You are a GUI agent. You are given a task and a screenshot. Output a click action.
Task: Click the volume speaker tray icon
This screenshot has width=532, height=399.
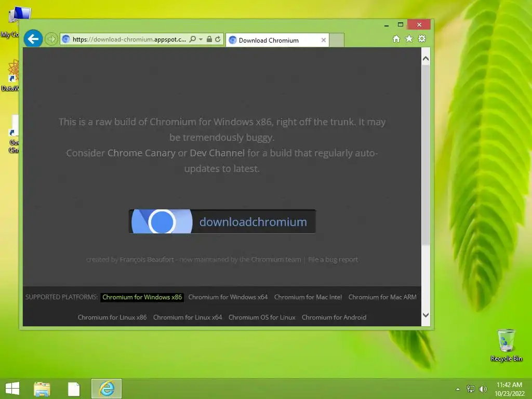[x=483, y=389]
